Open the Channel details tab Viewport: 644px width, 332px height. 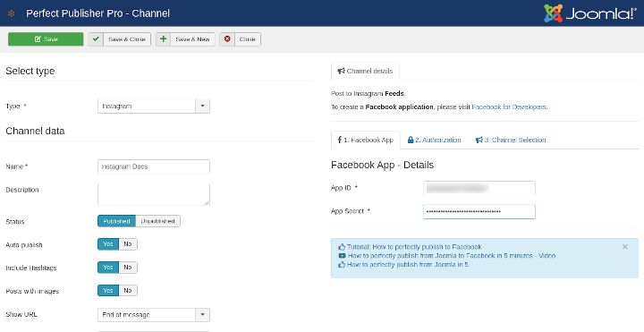[x=365, y=71]
